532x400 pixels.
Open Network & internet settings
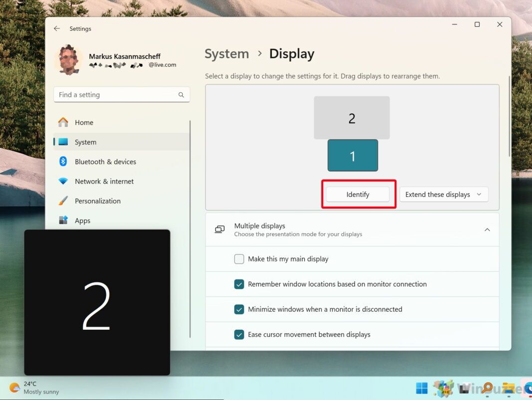click(x=122, y=181)
